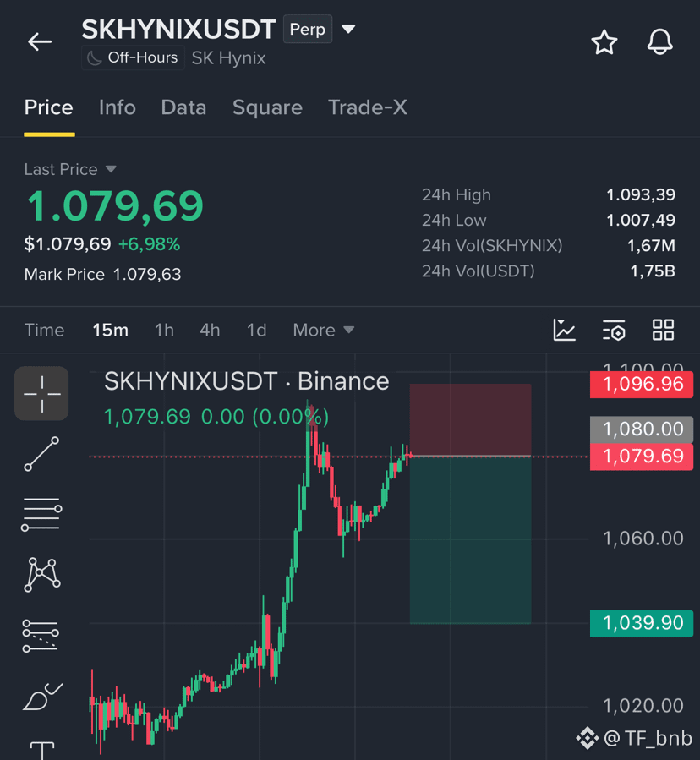Go back using the left arrow

point(40,41)
